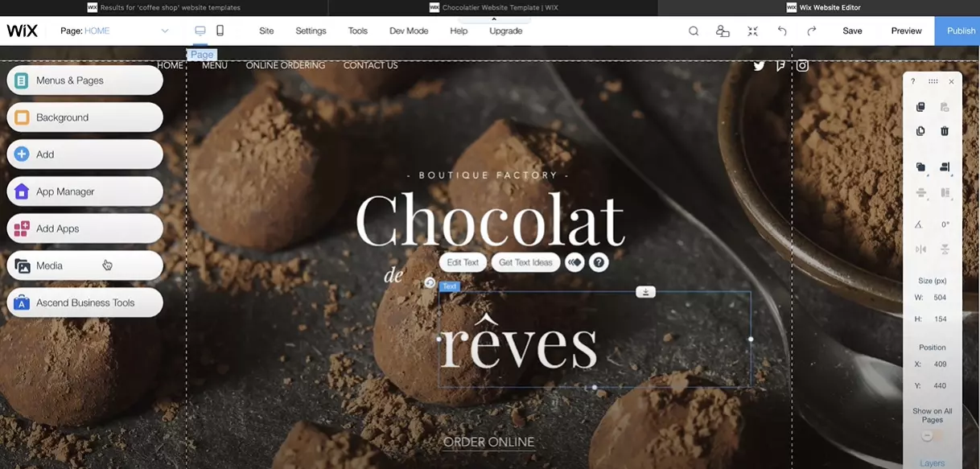This screenshot has height=469, width=980.
Task: Click the MENU navigation link
Action: point(215,65)
